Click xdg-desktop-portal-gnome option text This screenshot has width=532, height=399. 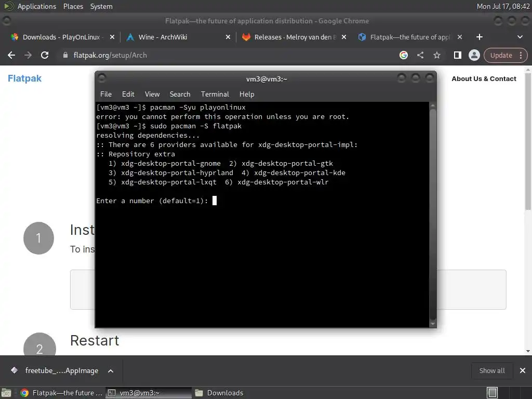(x=170, y=164)
